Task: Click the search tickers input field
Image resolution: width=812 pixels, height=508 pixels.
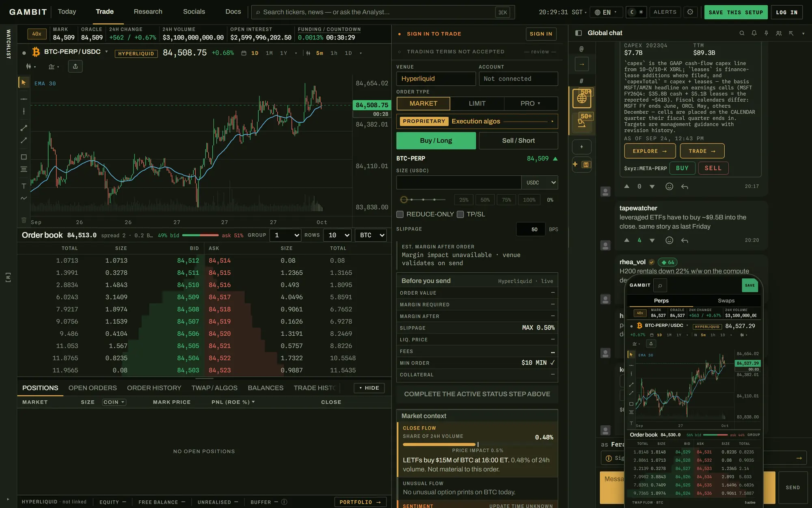Action: [383, 12]
